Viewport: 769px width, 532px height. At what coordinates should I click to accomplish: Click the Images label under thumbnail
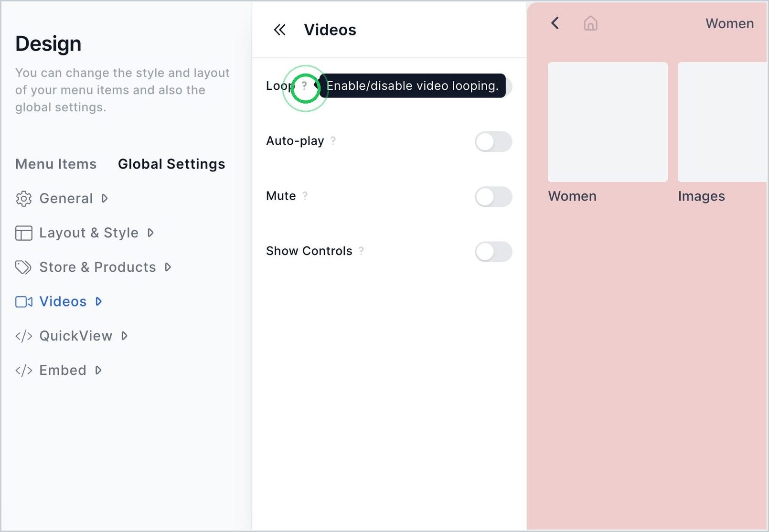tap(701, 196)
